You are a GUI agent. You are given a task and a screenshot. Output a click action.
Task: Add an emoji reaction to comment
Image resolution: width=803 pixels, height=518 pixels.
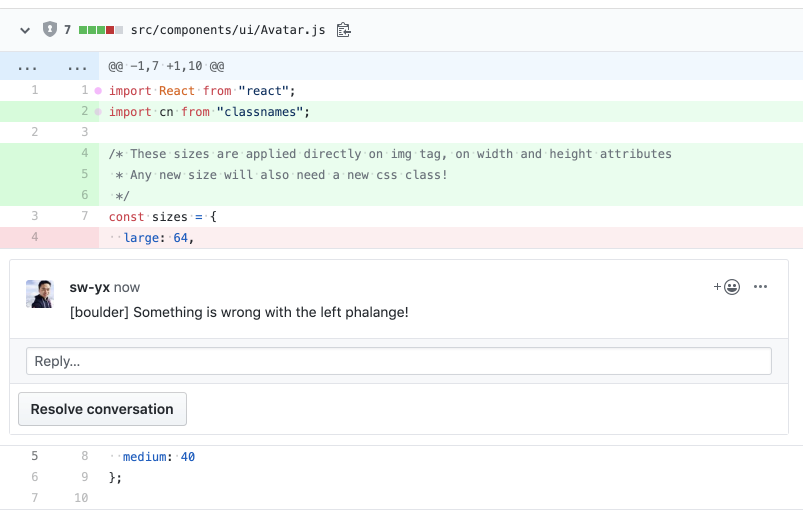pyautogui.click(x=727, y=288)
